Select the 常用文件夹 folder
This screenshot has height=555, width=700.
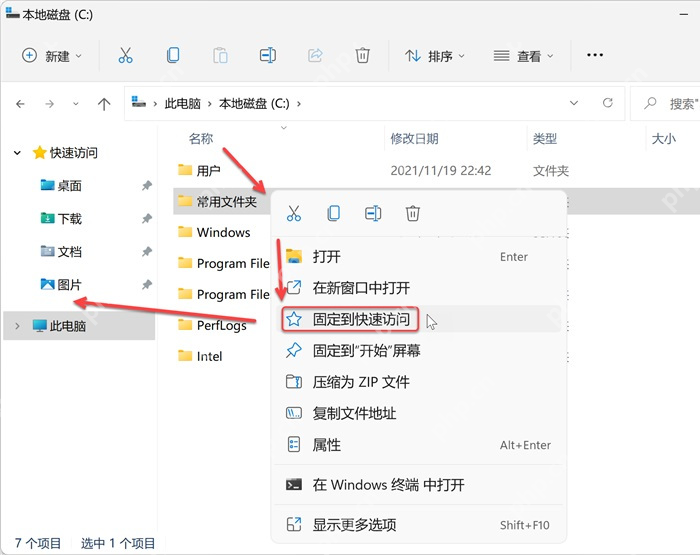click(217, 202)
